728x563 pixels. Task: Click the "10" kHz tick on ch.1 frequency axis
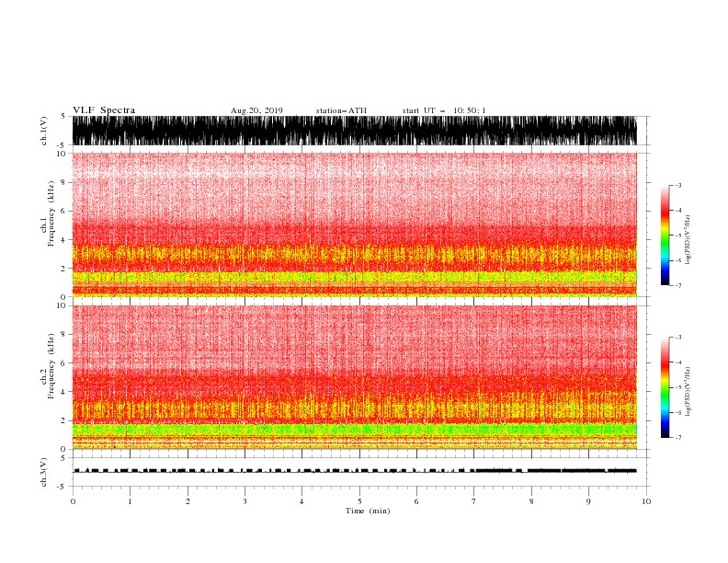coord(62,154)
